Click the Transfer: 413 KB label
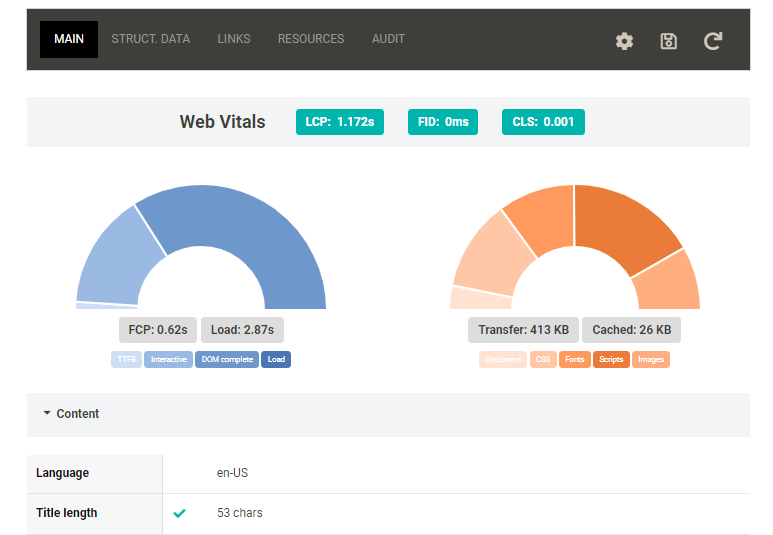 tap(524, 330)
